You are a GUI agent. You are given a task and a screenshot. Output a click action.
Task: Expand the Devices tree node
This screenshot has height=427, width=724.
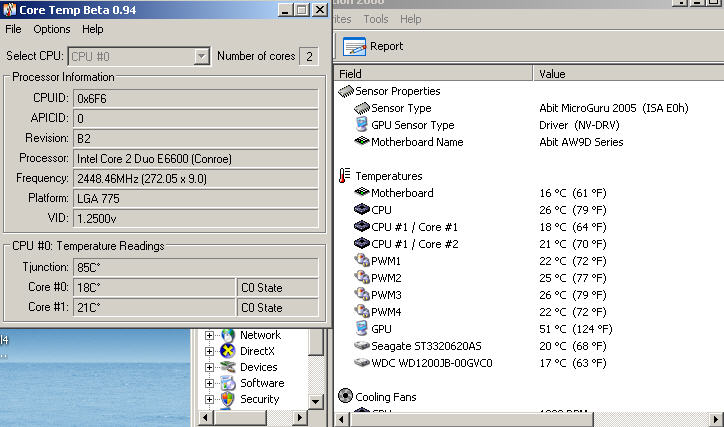[210, 367]
